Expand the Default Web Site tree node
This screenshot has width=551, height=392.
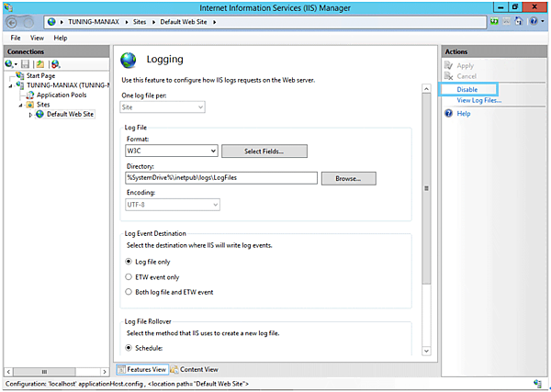pyautogui.click(x=31, y=115)
